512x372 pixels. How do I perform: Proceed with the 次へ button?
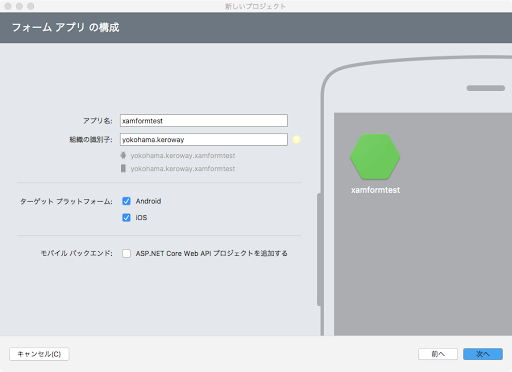[483, 354]
